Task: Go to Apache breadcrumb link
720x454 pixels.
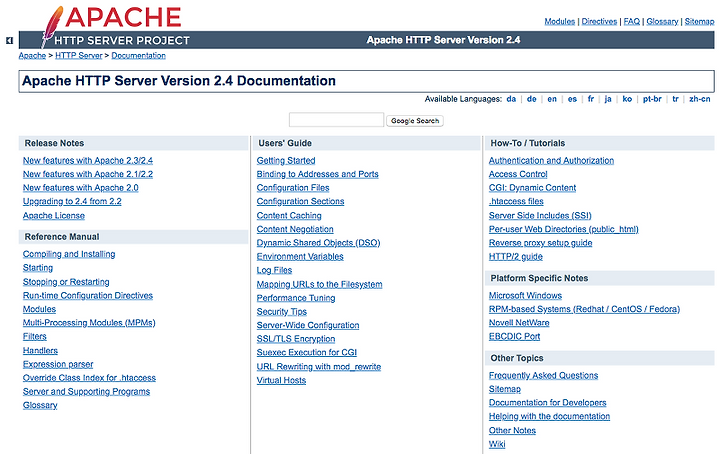Action: click(32, 56)
